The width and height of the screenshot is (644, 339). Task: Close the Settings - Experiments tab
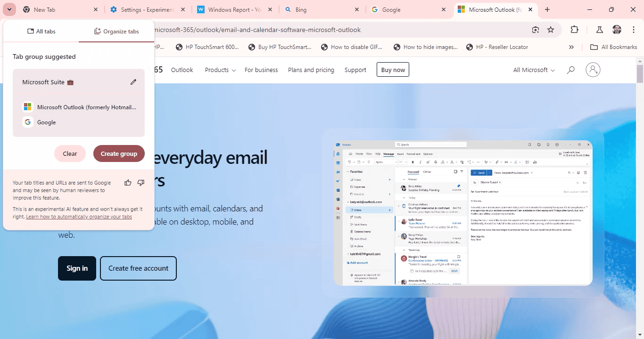tap(183, 9)
